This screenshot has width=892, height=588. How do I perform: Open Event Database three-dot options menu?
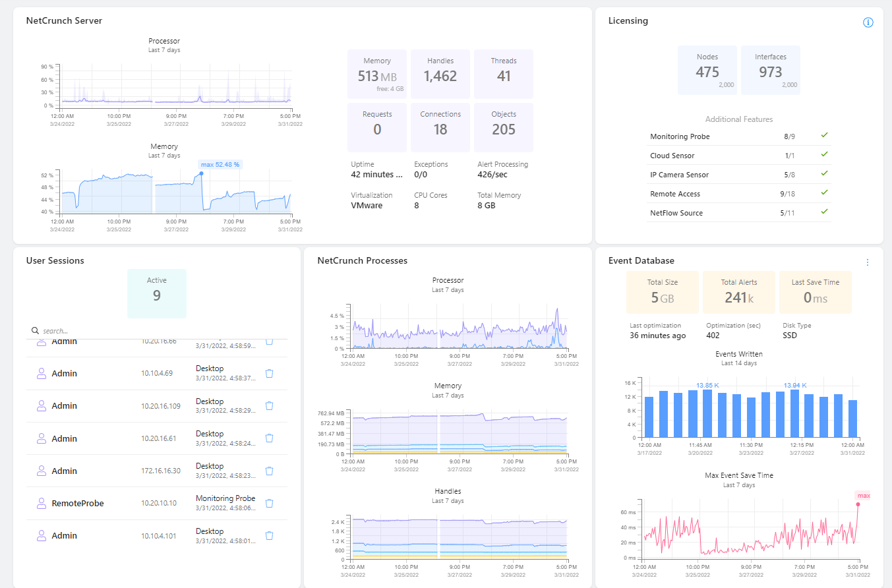click(868, 262)
